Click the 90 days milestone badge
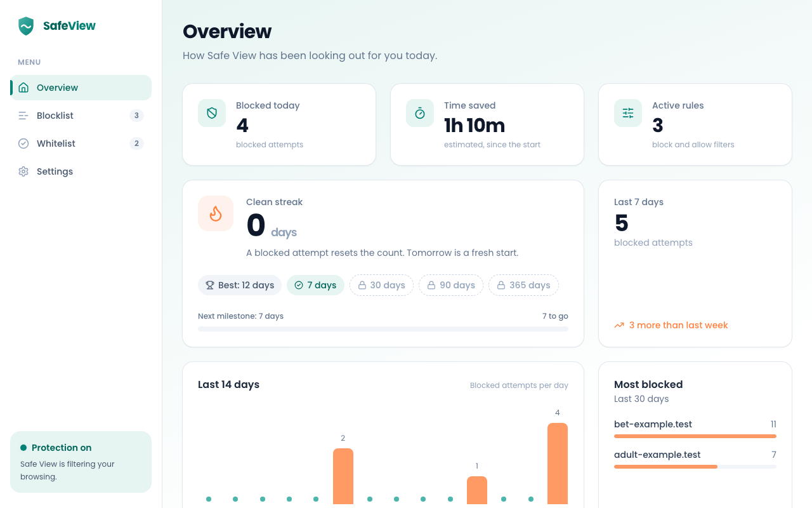The image size is (812, 508). 451,285
